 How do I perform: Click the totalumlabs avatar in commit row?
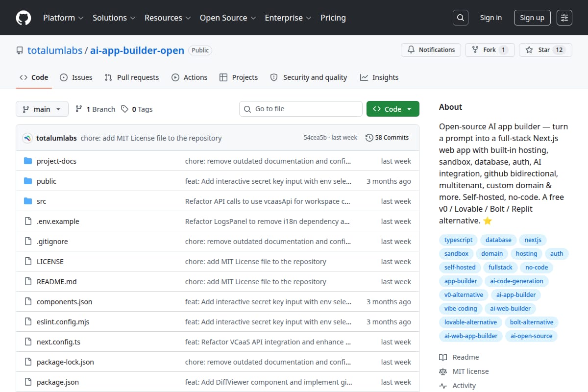27,138
